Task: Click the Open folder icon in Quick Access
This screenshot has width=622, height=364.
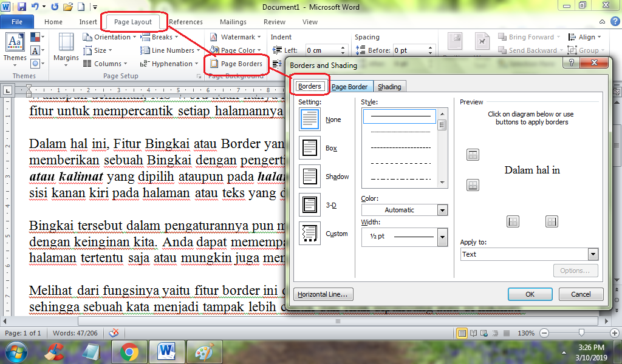Action: pos(68,6)
